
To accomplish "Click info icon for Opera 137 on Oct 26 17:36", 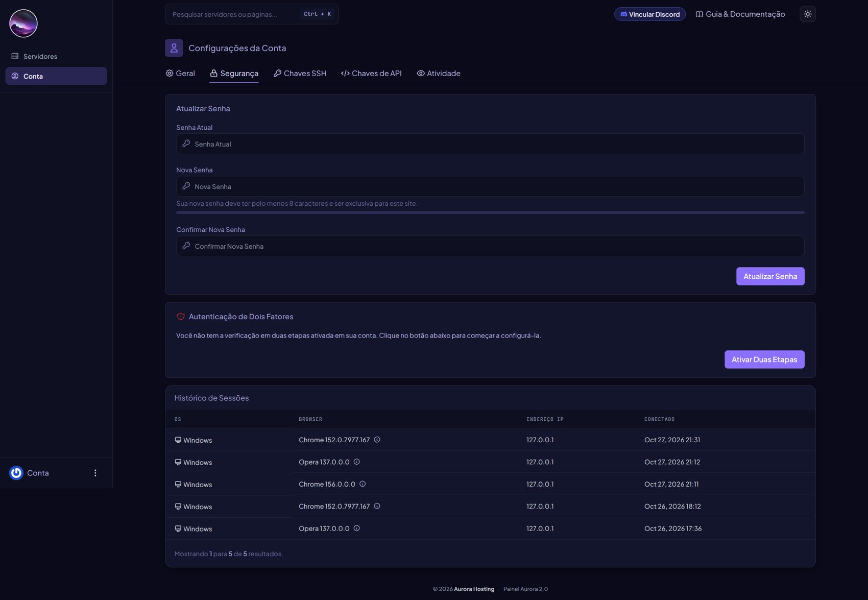I will pyautogui.click(x=357, y=529).
